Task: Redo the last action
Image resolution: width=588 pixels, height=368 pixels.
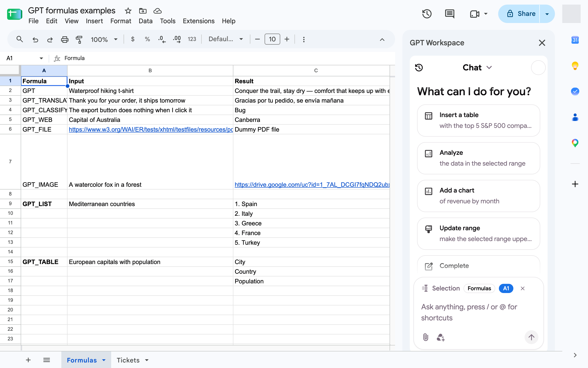Action: tap(50, 39)
